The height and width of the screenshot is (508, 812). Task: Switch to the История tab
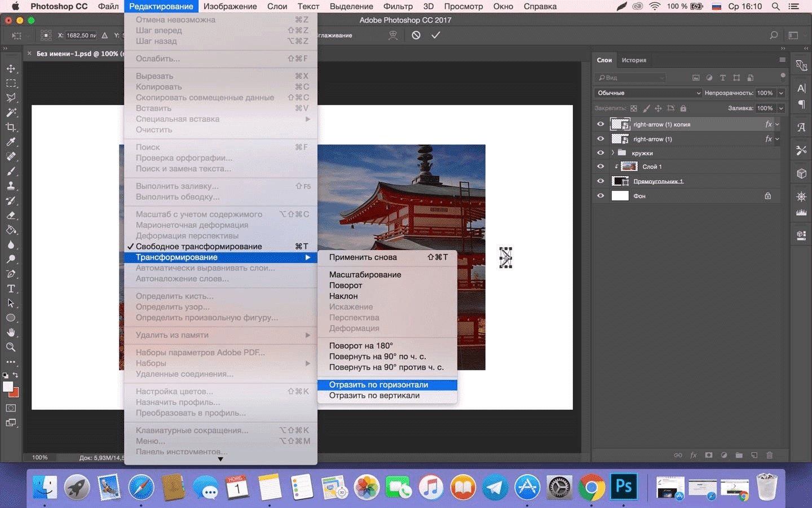tap(634, 60)
